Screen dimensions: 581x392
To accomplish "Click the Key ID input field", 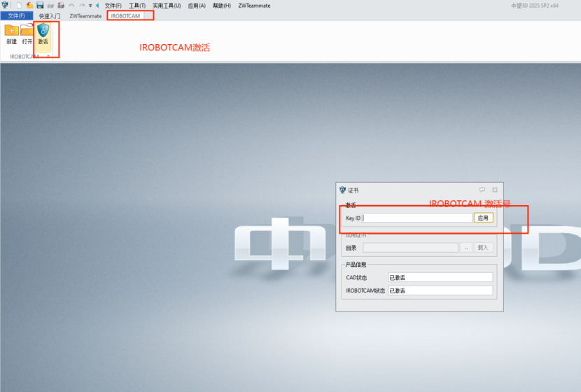I will point(417,218).
